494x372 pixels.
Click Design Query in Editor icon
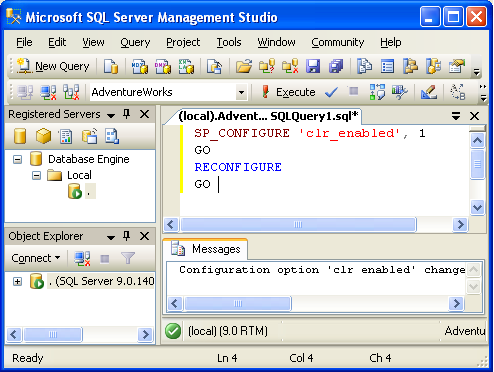tap(429, 92)
